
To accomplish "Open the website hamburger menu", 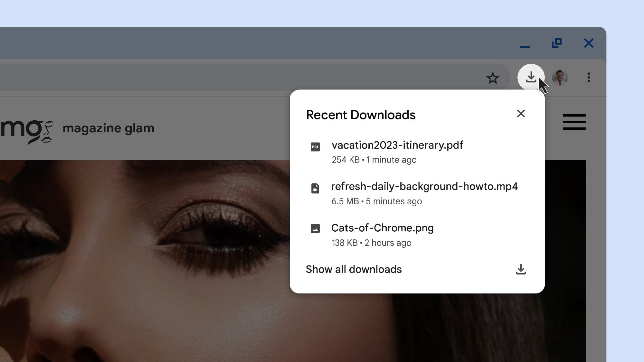I will [574, 122].
